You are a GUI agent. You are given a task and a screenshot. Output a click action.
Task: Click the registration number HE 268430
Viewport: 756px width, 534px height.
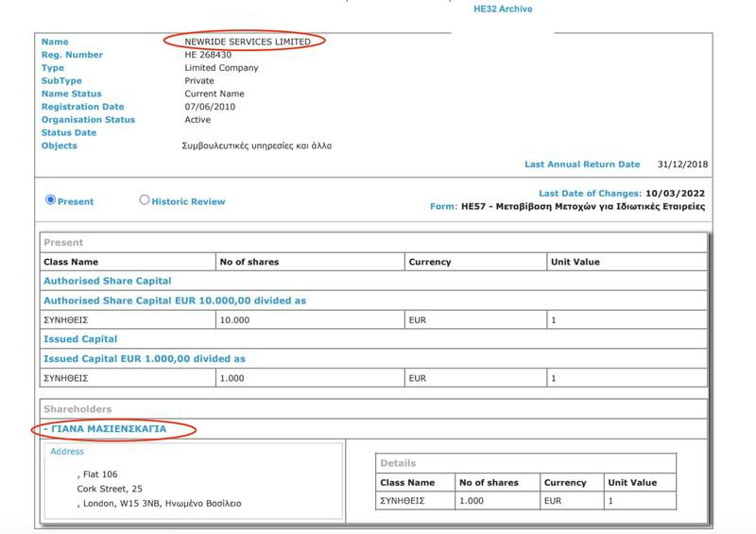click(x=208, y=55)
